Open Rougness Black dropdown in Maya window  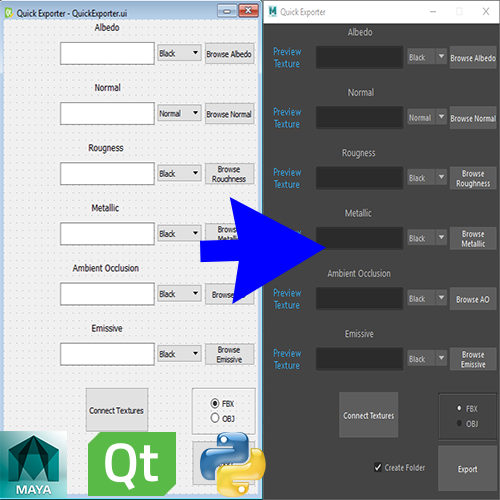click(x=427, y=178)
